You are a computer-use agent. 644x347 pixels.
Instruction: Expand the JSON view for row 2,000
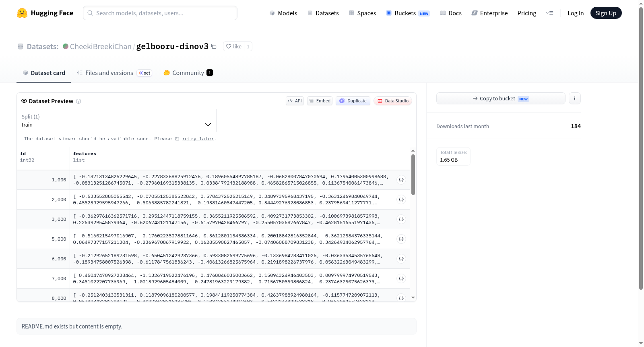tap(401, 199)
